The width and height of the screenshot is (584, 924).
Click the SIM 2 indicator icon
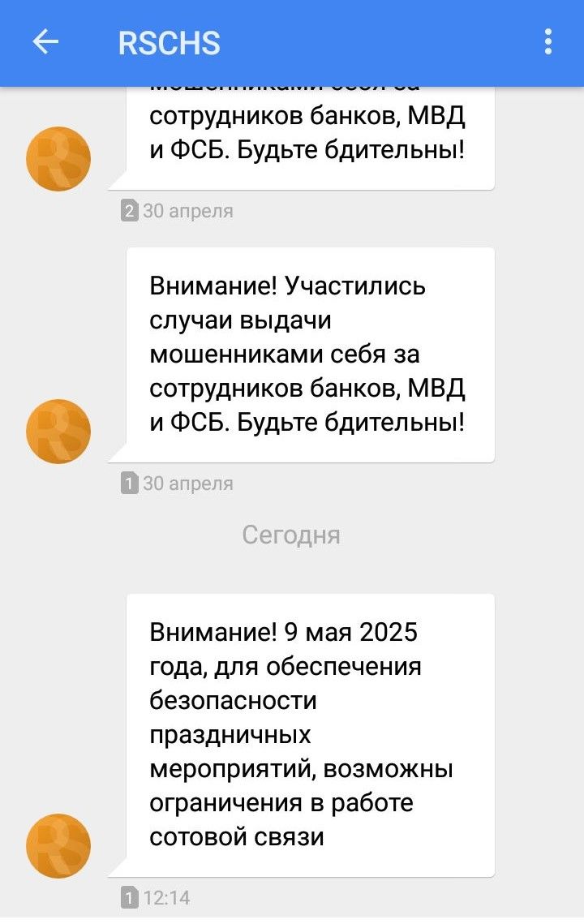tap(129, 212)
